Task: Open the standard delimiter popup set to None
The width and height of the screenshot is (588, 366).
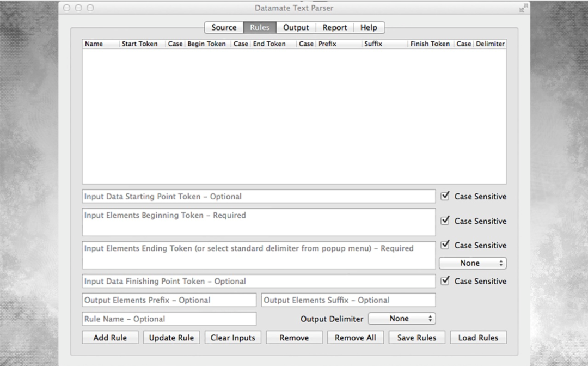Action: coord(473,263)
